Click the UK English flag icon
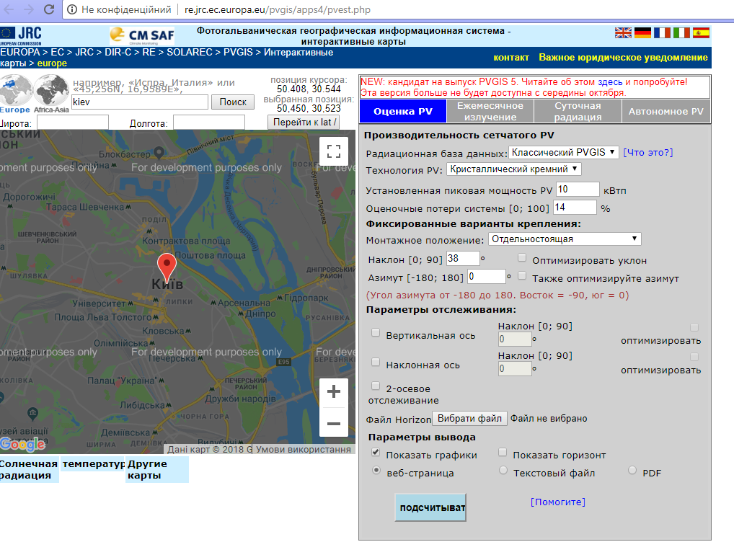This screenshot has width=734, height=560. [623, 32]
